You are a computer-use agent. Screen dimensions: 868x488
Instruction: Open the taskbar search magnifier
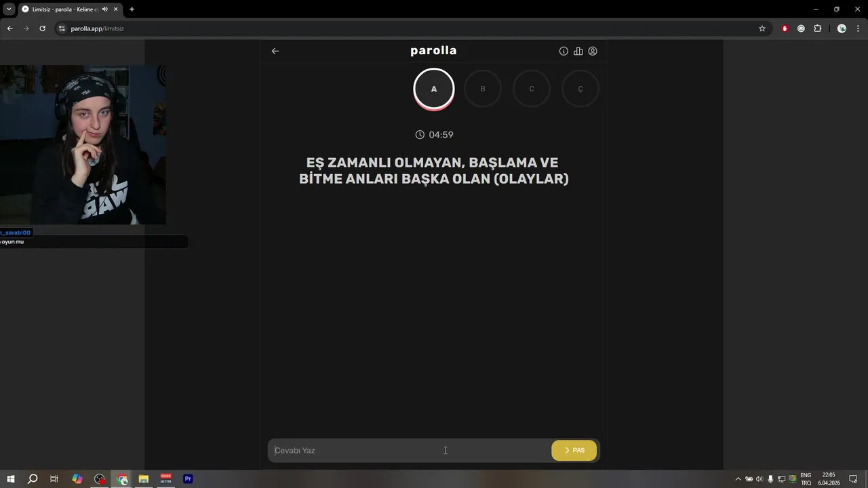click(x=32, y=479)
